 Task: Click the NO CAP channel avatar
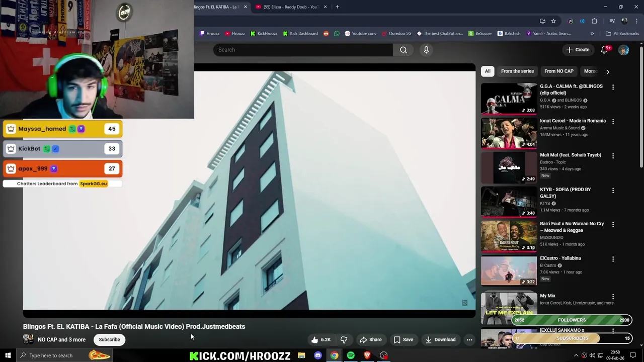point(28,339)
